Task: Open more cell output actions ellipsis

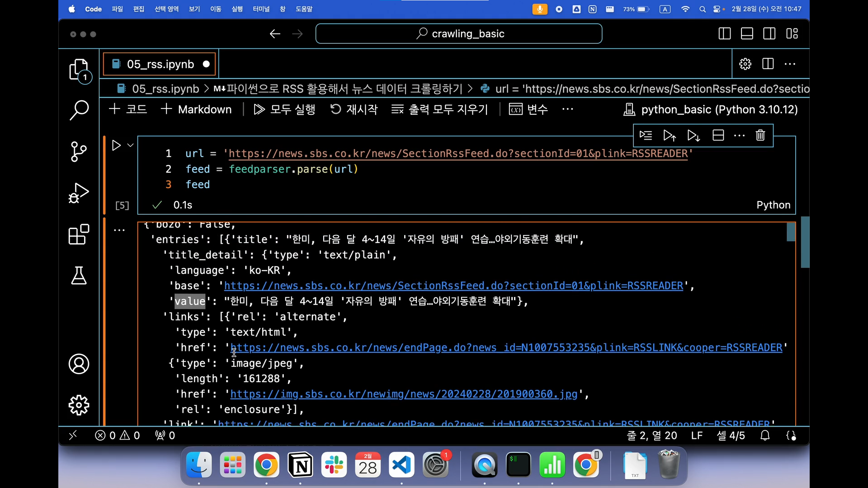Action: (119, 230)
